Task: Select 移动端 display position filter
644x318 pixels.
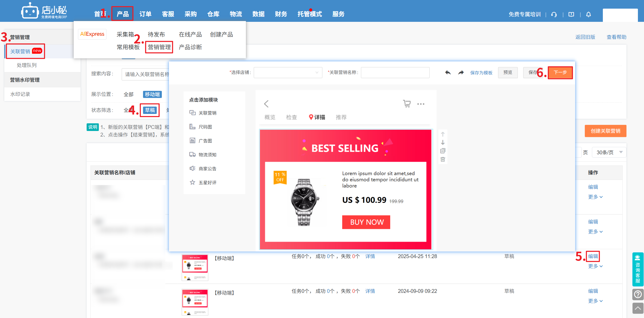Action: [x=152, y=94]
